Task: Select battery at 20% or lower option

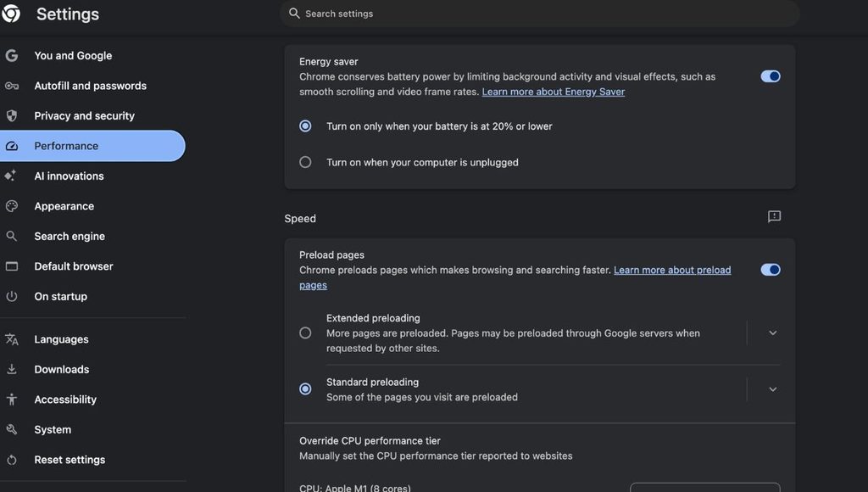Action: coord(305,126)
